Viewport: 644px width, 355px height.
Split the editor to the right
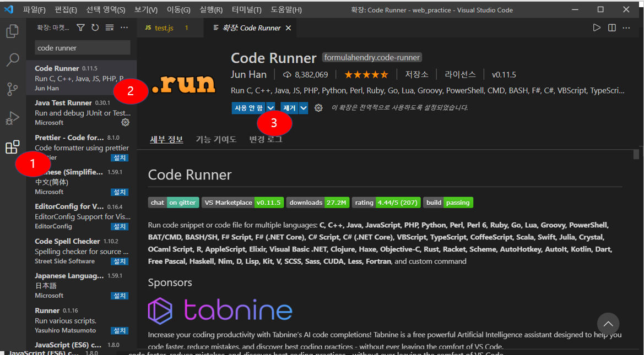[611, 28]
